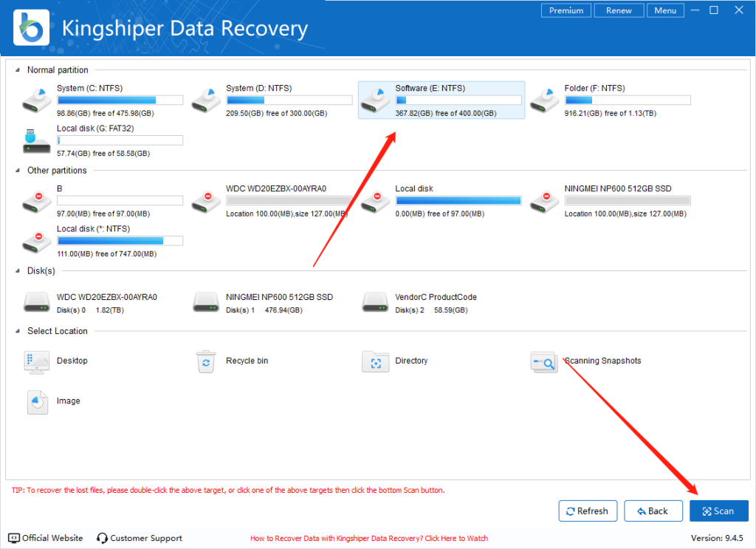Screen dimensions: 756x549
Task: Click the Kingshiper logo icon
Action: 31,28
